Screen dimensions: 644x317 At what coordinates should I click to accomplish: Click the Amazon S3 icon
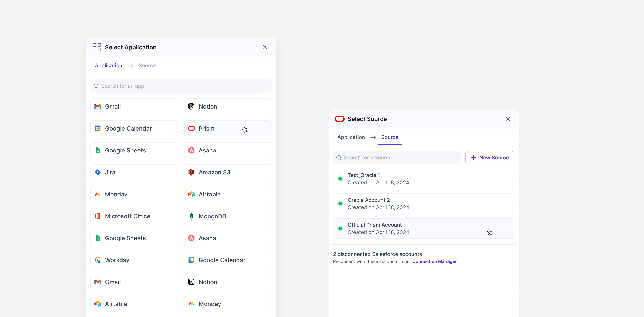click(191, 172)
